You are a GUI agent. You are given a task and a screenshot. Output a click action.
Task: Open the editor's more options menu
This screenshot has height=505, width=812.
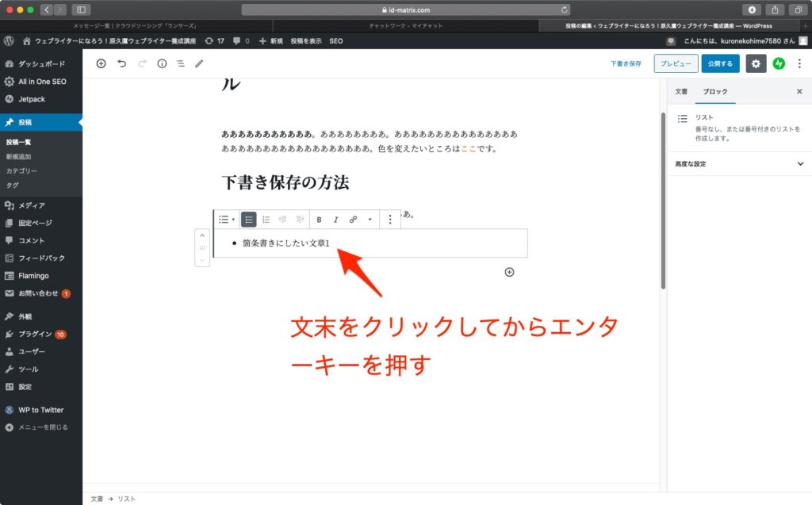point(799,63)
